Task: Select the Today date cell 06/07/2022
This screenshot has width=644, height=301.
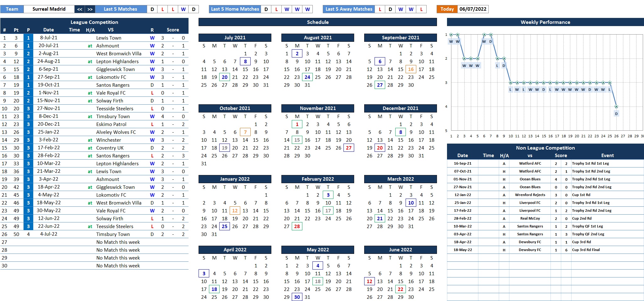Action: [x=473, y=9]
